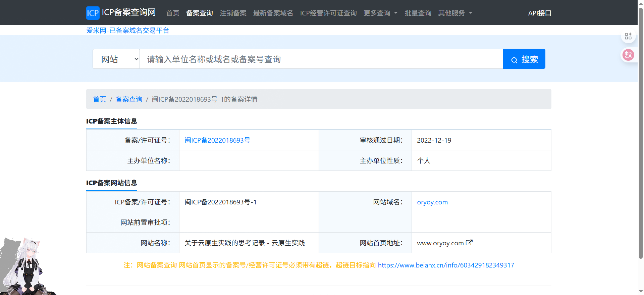Select 注销备案 in the navbar

coord(233,13)
